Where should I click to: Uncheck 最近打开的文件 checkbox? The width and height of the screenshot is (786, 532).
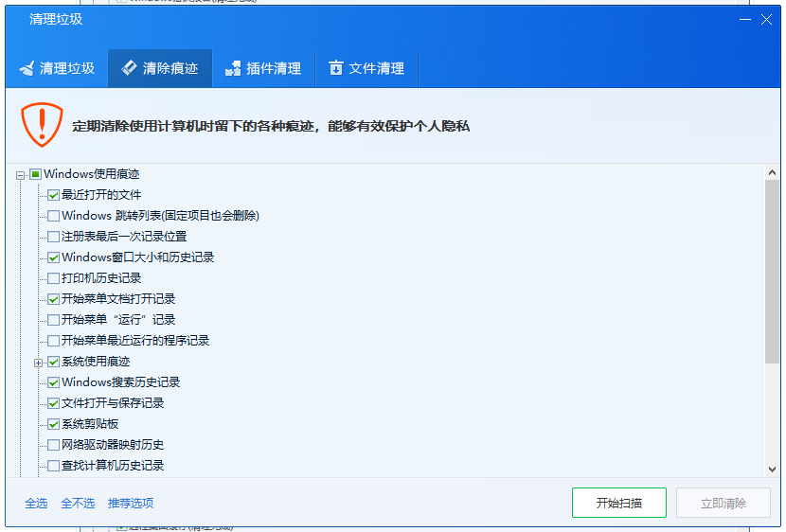(54, 195)
